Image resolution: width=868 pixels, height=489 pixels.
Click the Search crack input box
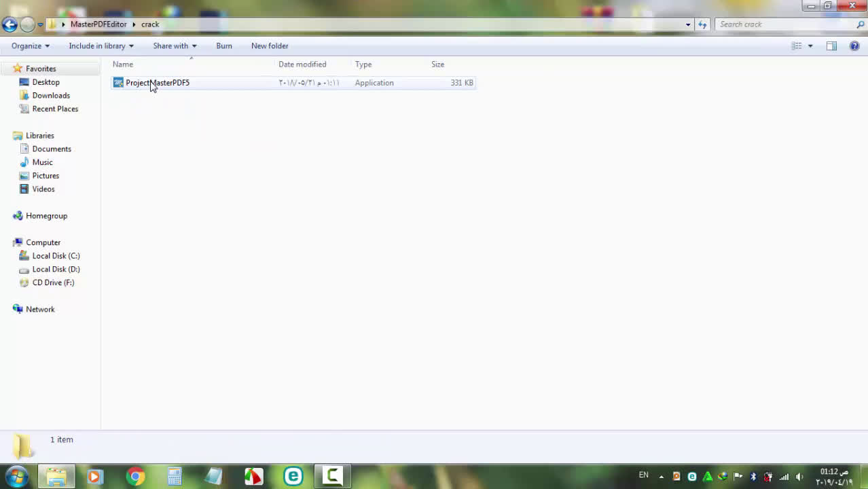point(784,24)
